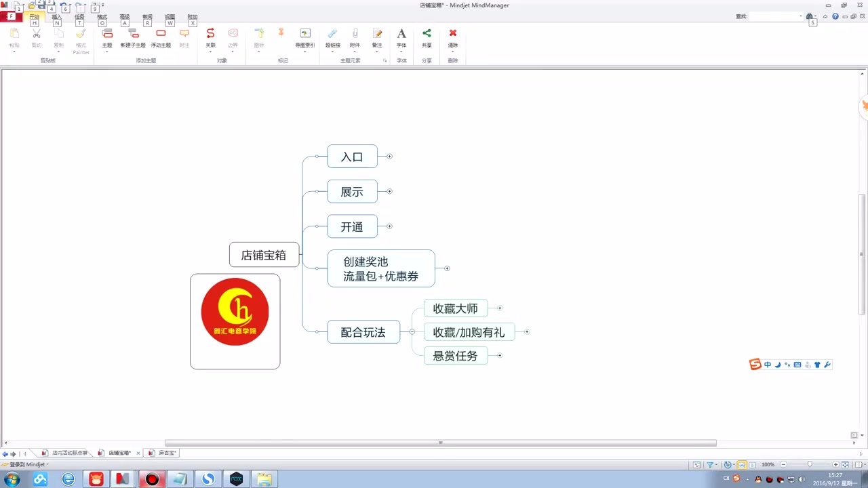Screen dimensions: 868x488
Task: Open the file explorer taskbar icon
Action: pos(264,479)
